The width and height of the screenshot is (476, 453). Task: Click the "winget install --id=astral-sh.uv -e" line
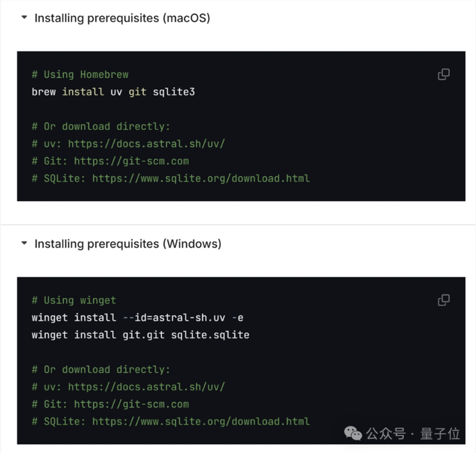137,318
